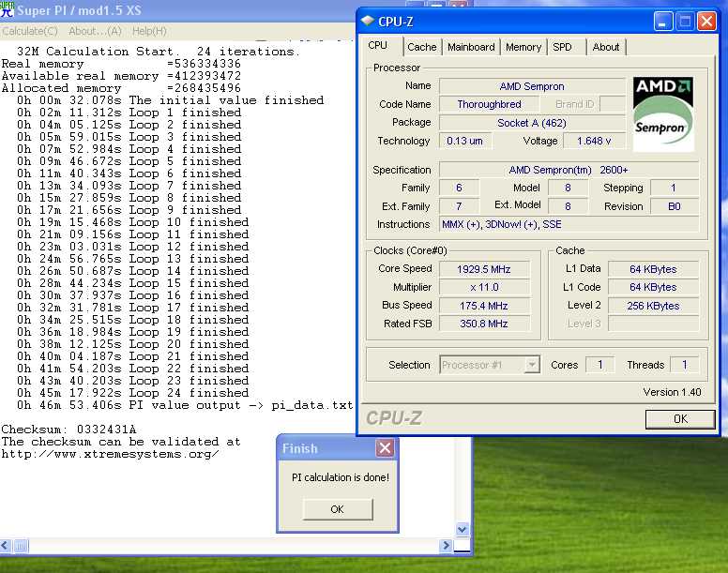Open the About...(A) menu in Super PI
This screenshot has width=728, height=573.
coord(95,31)
